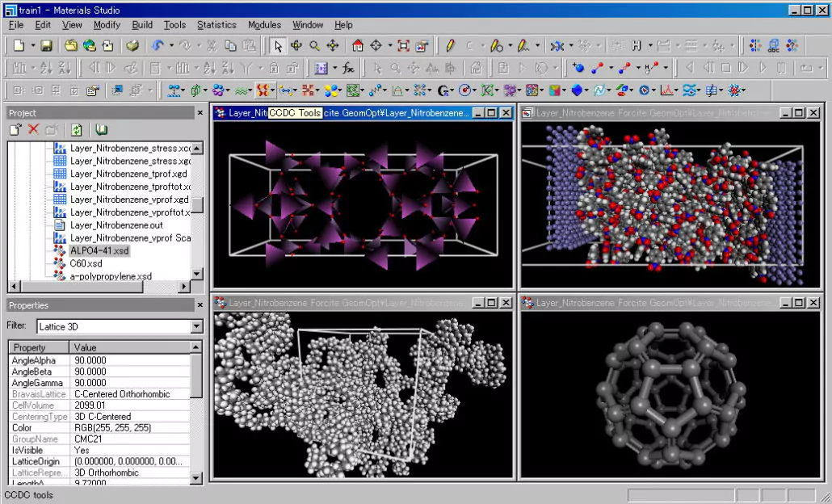Open the Filter dropdown showing Lattice 3D
The image size is (832, 504).
tap(196, 326)
